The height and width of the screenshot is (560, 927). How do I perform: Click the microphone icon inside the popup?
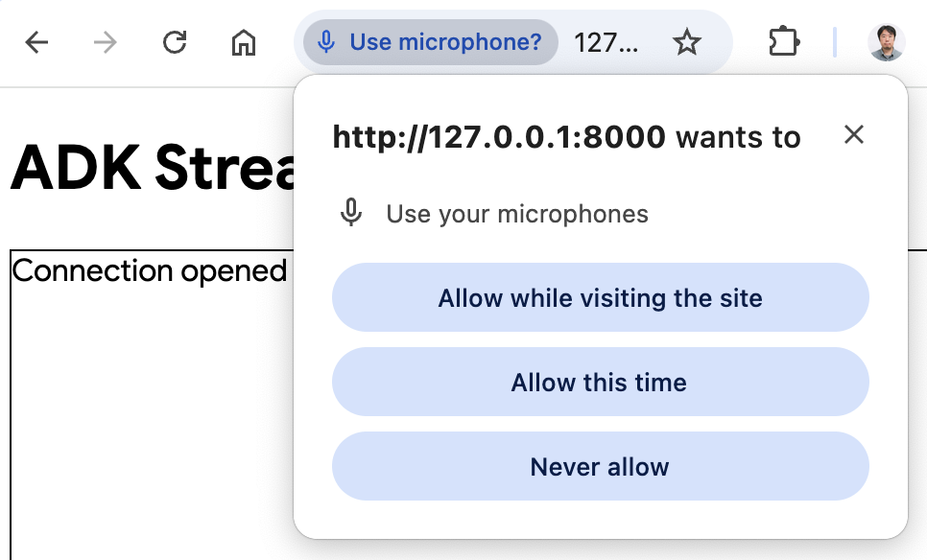click(352, 213)
